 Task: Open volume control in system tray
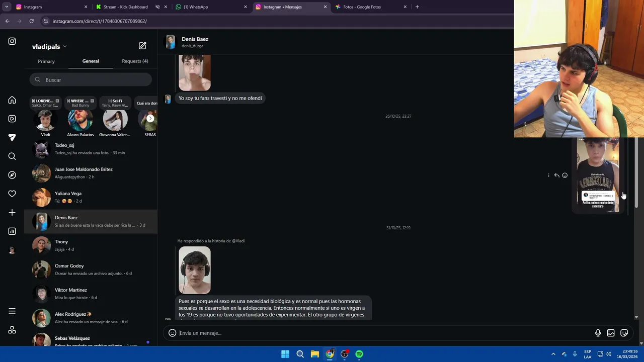608,354
